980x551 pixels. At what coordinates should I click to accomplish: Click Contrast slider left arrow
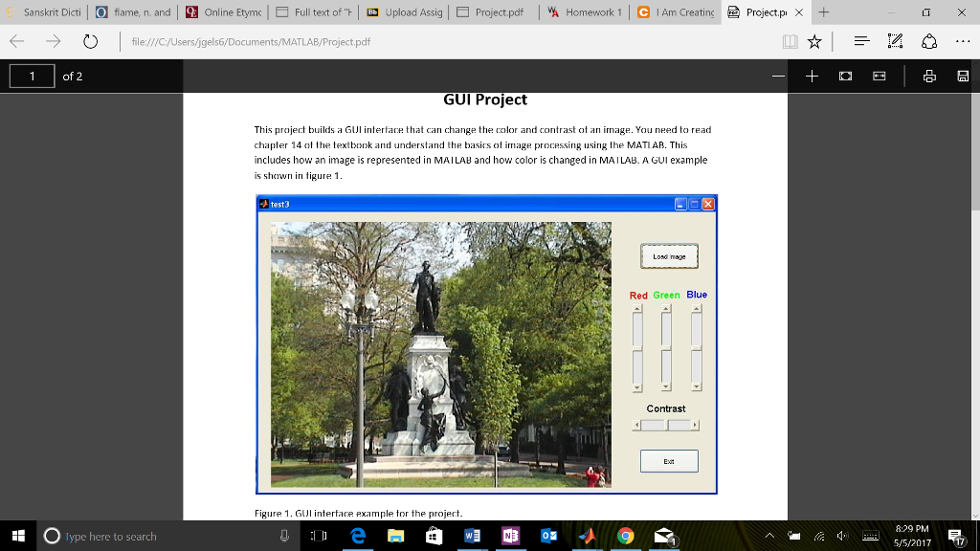(636, 425)
